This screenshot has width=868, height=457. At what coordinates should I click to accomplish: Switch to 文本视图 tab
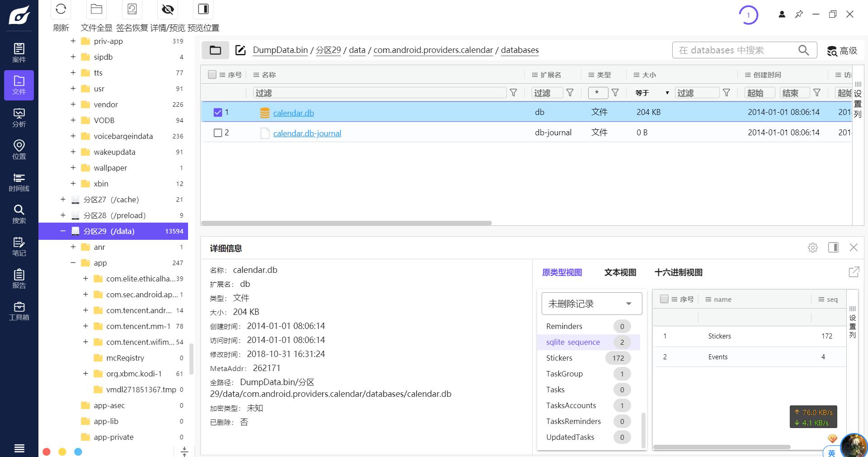pyautogui.click(x=620, y=272)
